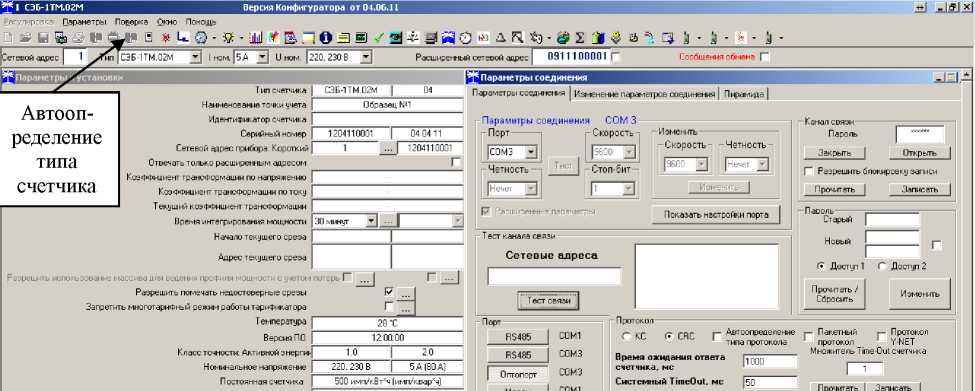Open the U ном. 220, 230 В dropdown
Viewport: 975px width, 391px height.
tap(366, 57)
